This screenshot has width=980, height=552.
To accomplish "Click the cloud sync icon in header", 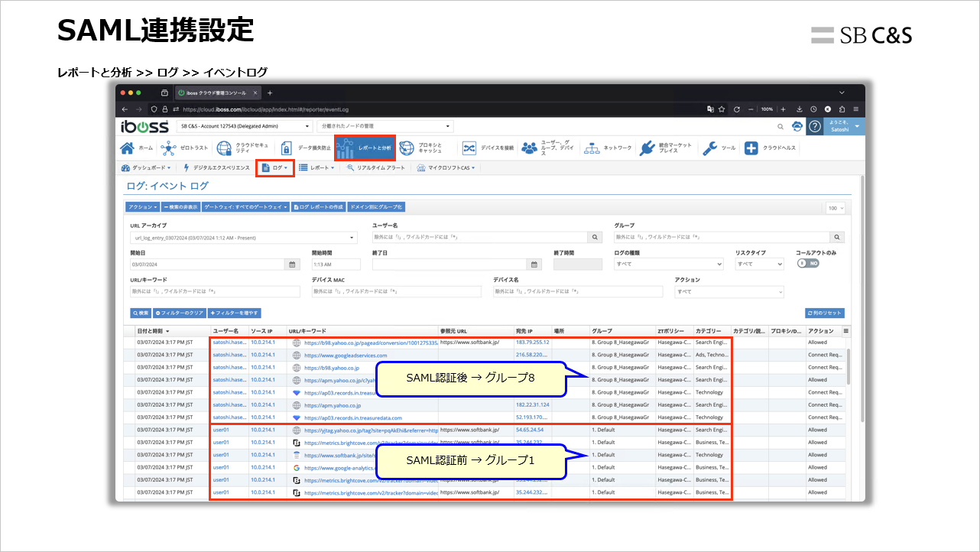I will tap(798, 126).
